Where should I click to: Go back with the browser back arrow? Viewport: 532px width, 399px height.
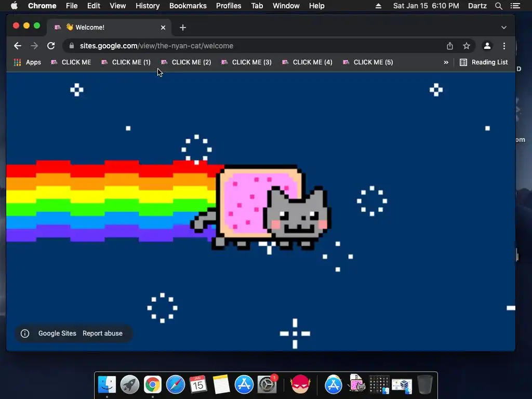pos(18,46)
